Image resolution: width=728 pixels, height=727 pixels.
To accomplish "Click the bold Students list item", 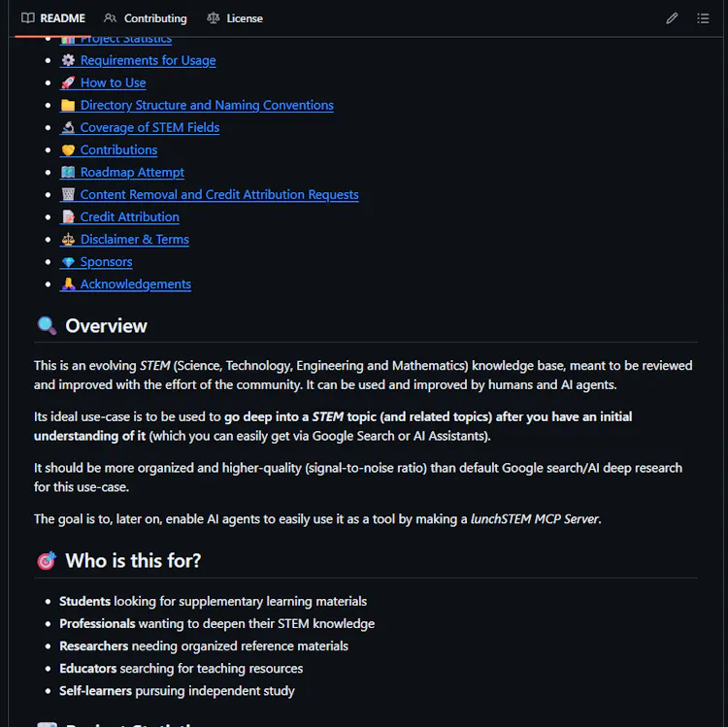I will [213, 601].
